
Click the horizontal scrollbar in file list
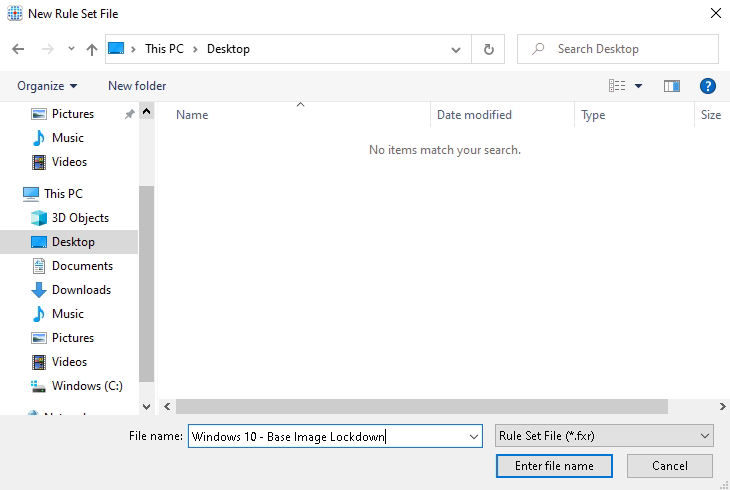(x=420, y=407)
